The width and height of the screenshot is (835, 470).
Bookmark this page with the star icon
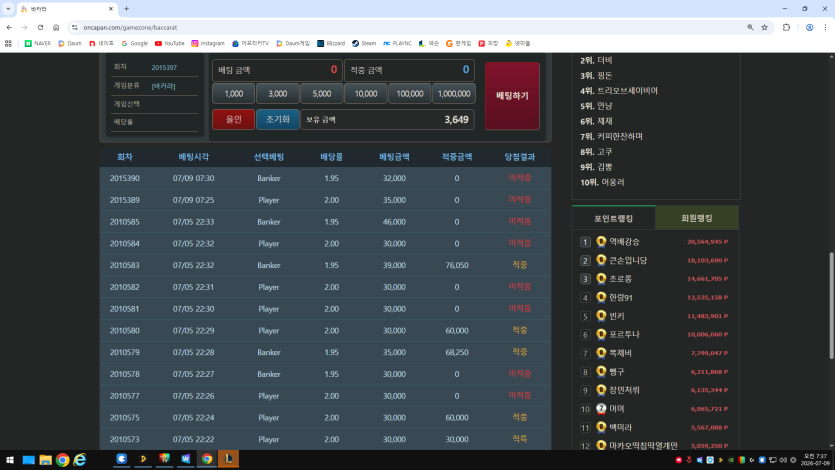pos(765,27)
